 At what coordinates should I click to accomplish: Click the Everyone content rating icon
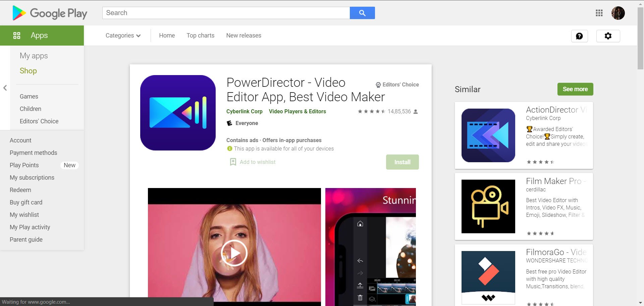point(229,123)
